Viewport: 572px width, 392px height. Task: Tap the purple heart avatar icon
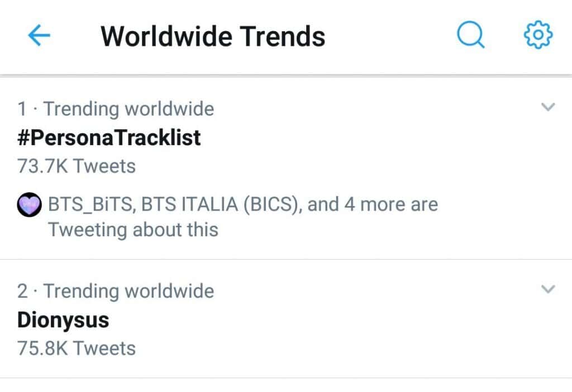28,205
